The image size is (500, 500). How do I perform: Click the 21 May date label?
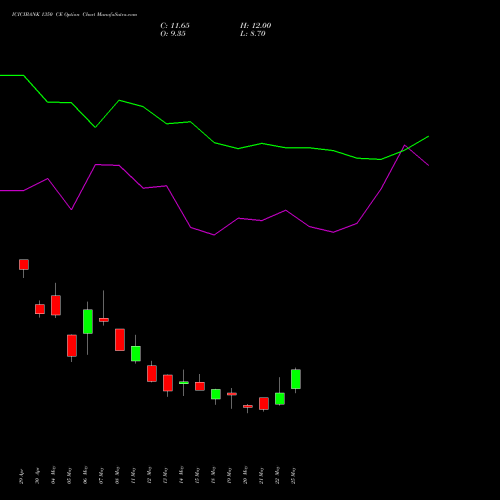tap(261, 476)
